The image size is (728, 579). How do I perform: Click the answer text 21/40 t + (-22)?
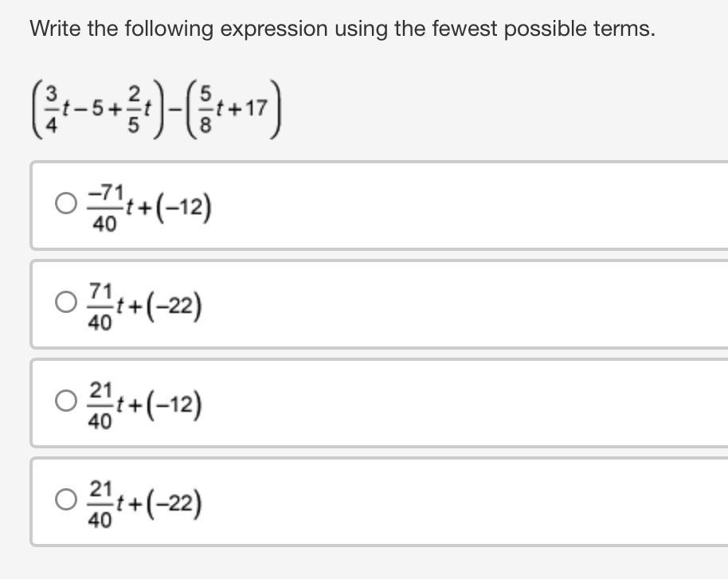pos(145,503)
